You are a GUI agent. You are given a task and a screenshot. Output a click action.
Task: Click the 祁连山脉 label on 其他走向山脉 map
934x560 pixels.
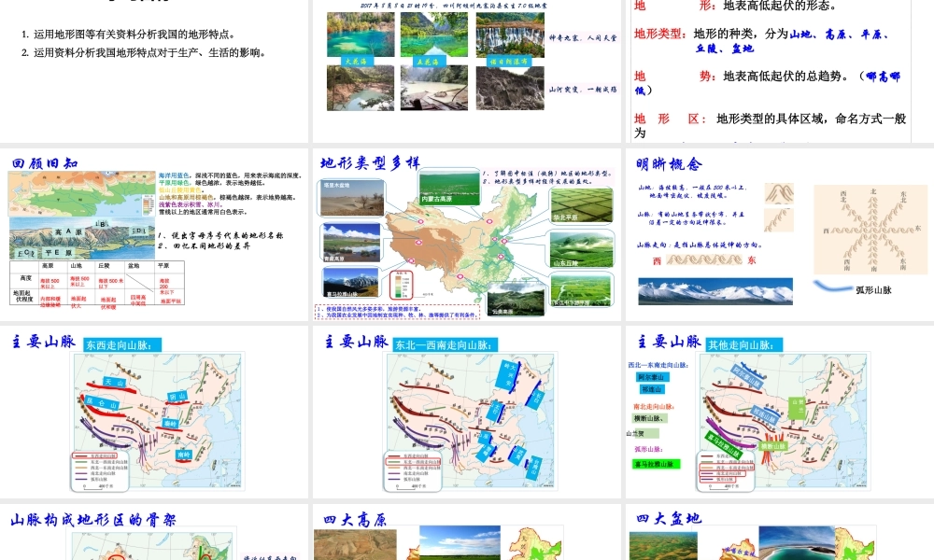(x=764, y=414)
